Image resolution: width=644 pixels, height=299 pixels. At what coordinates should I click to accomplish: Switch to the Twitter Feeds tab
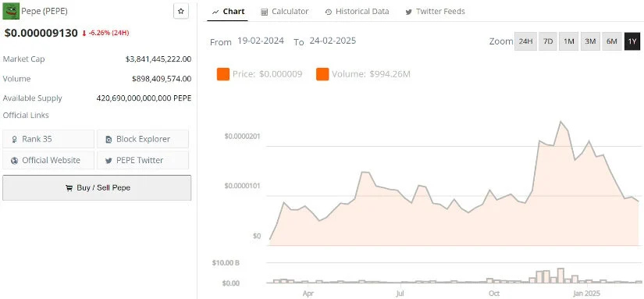(x=435, y=12)
